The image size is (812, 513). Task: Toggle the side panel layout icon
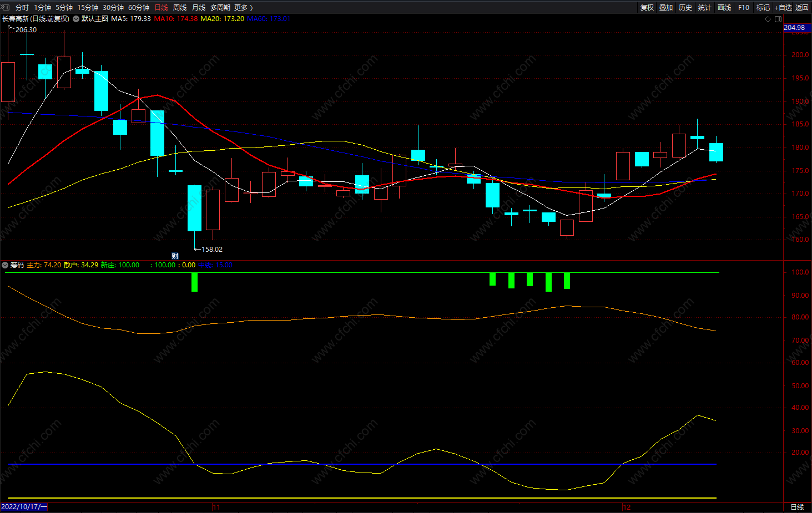(778, 19)
